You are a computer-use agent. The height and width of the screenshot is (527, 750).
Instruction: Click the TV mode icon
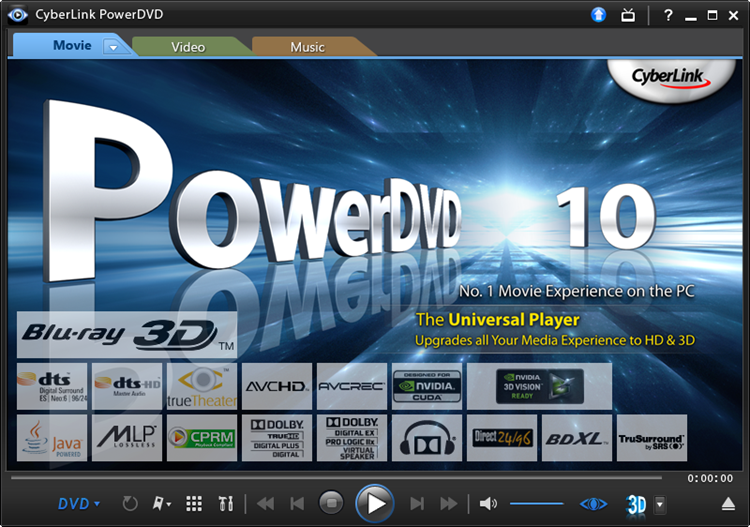pyautogui.click(x=628, y=15)
